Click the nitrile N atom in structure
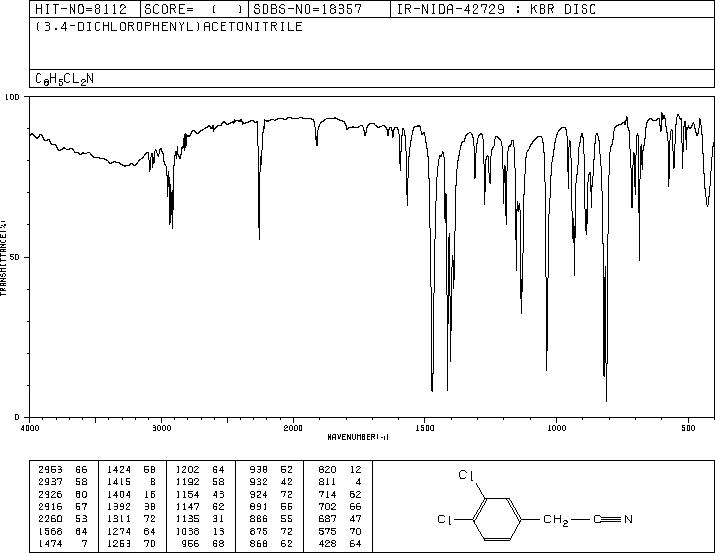The width and height of the screenshot is (715, 553). click(x=628, y=519)
